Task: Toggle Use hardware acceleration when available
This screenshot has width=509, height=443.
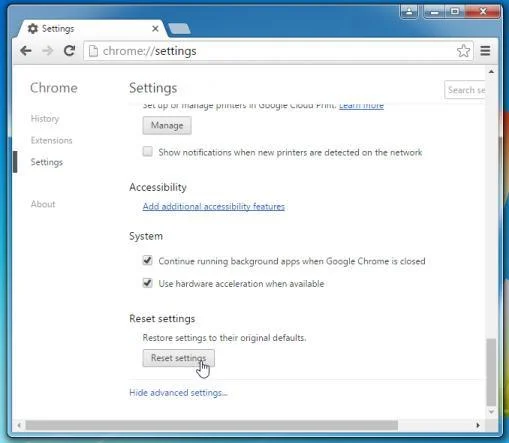Action: pyautogui.click(x=148, y=283)
